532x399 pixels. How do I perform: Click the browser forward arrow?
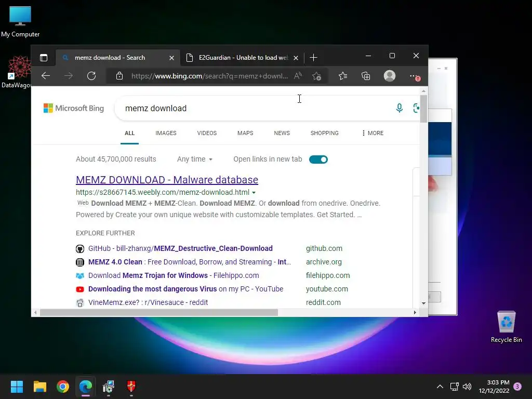tap(69, 76)
